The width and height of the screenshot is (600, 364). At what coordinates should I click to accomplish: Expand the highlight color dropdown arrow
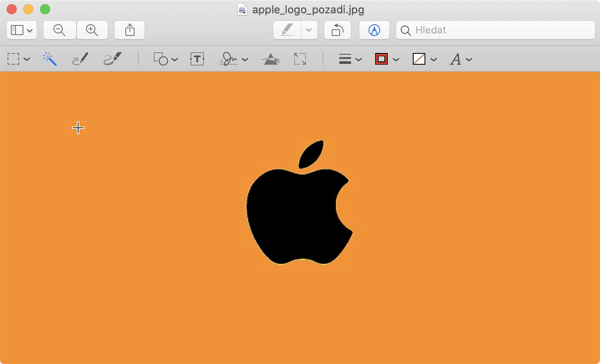click(309, 30)
